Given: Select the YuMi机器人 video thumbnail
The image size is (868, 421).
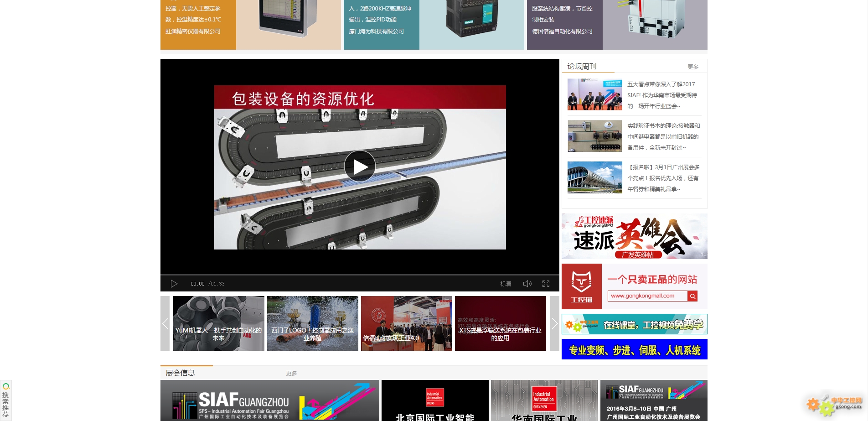Looking at the screenshot, I should click(219, 323).
